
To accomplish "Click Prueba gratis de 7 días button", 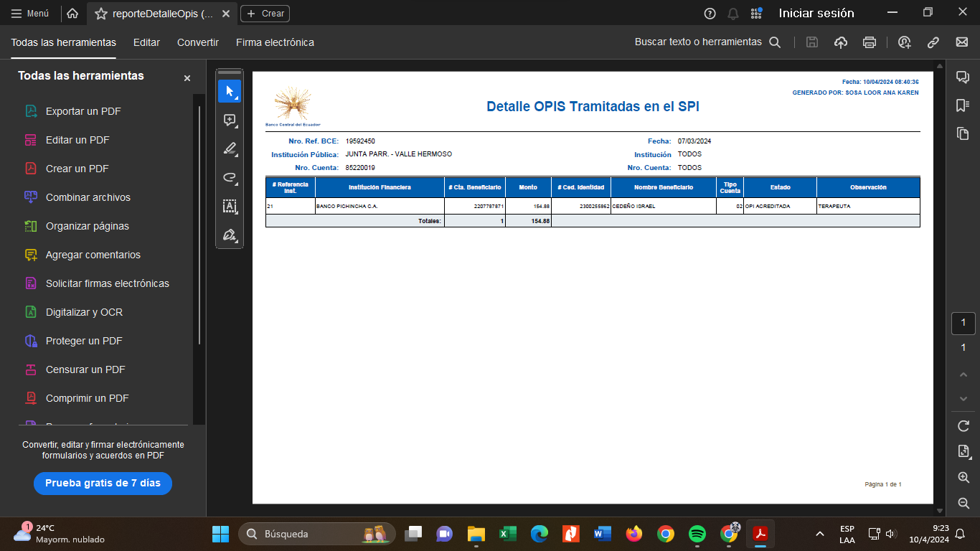I will (x=103, y=483).
